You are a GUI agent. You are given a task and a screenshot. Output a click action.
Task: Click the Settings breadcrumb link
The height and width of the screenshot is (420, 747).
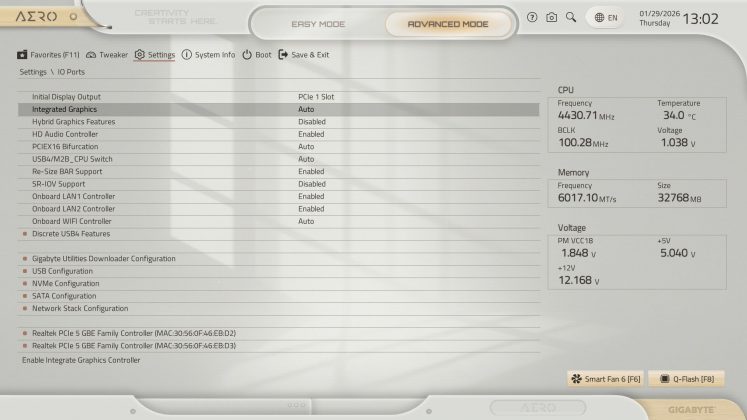[33, 72]
